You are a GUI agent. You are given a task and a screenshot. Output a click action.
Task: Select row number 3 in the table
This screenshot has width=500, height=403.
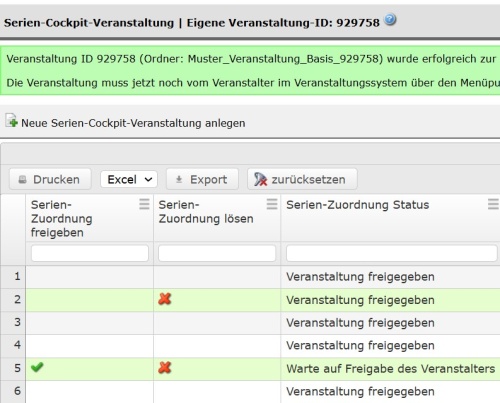click(17, 322)
